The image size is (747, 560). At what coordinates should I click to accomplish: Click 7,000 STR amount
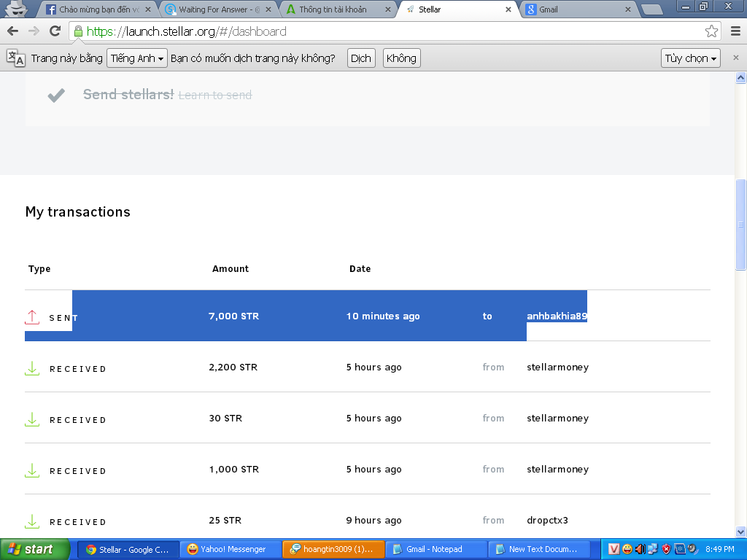(x=234, y=316)
